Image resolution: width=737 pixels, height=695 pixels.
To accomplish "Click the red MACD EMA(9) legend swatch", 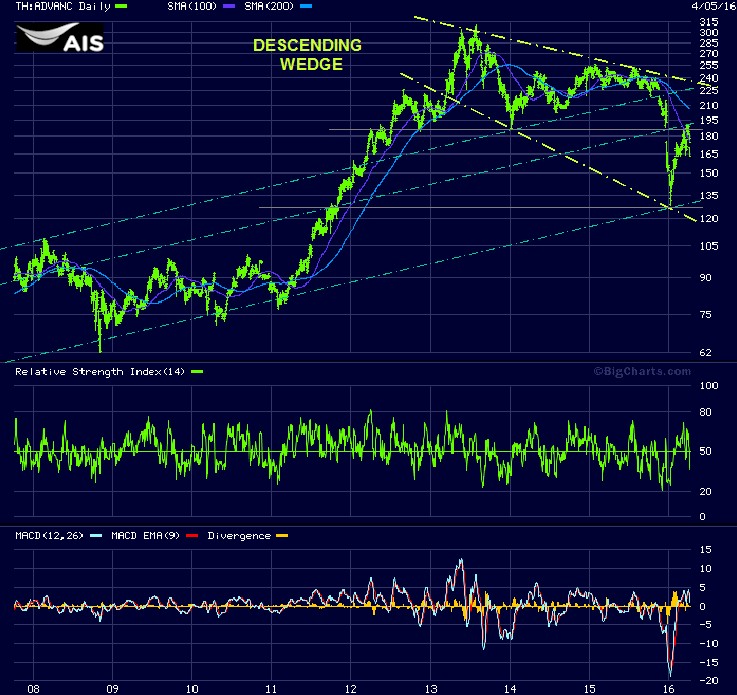I will 192,536.
